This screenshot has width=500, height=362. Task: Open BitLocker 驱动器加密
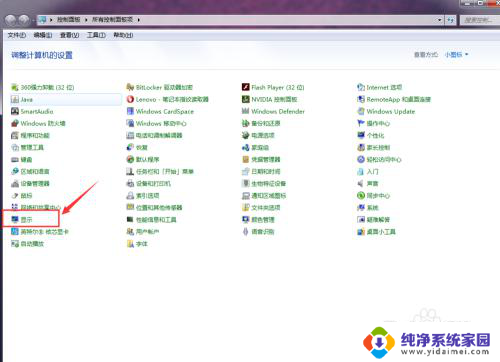[x=160, y=87]
